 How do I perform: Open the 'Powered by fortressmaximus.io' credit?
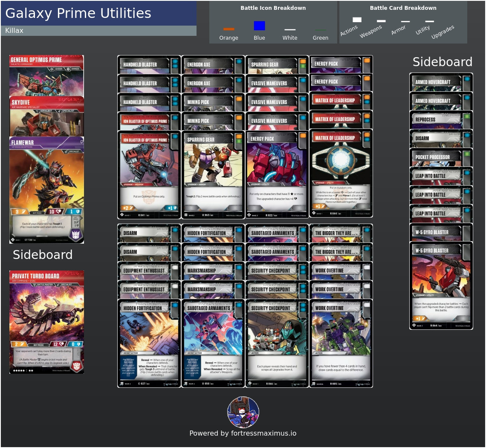[x=243, y=433]
